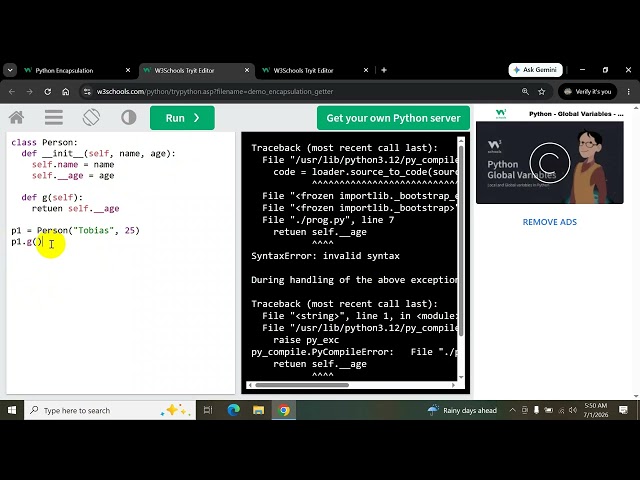Open the browser home page
This screenshot has height=480, width=640.
[66, 92]
